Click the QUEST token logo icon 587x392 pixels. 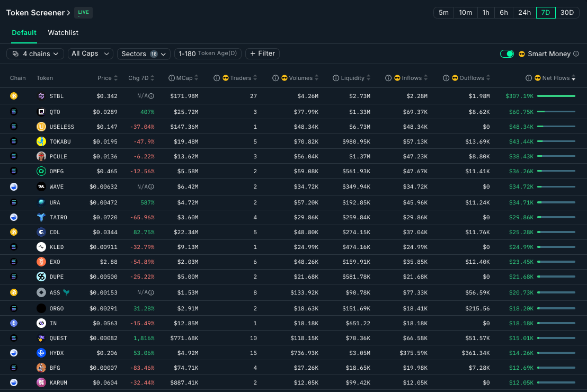[41, 338]
